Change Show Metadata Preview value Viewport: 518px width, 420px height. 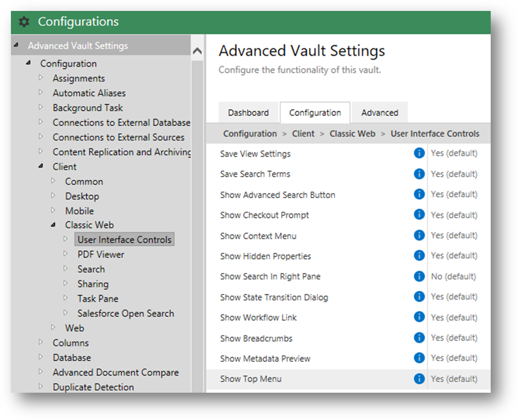click(x=454, y=358)
